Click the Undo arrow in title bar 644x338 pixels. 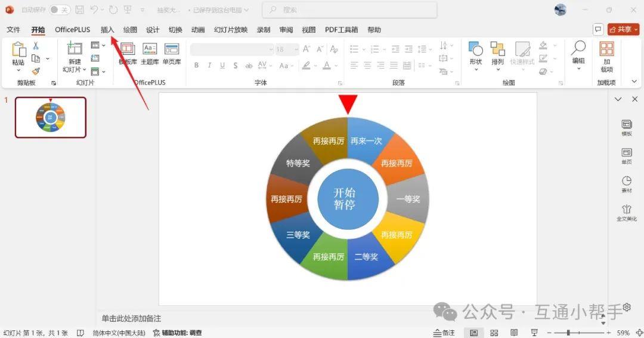(94, 10)
